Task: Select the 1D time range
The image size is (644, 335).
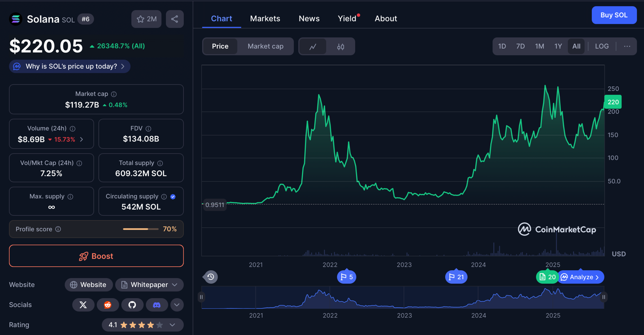Action: tap(502, 46)
